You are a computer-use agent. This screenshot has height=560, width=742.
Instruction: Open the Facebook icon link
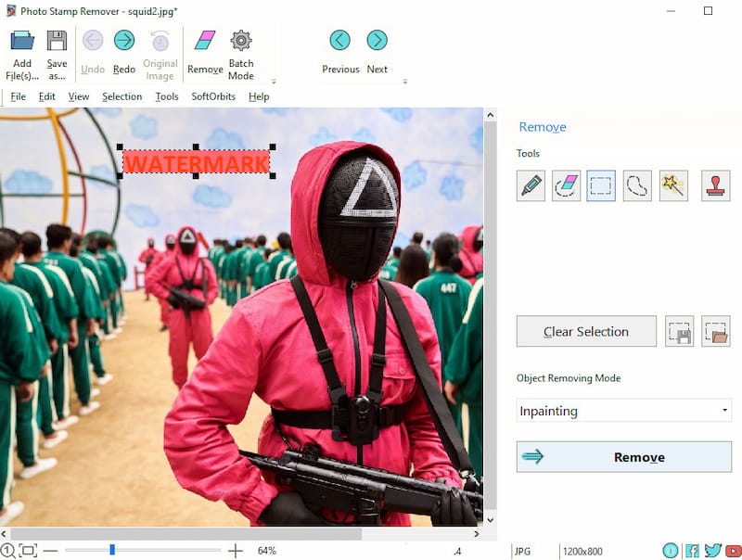692,551
